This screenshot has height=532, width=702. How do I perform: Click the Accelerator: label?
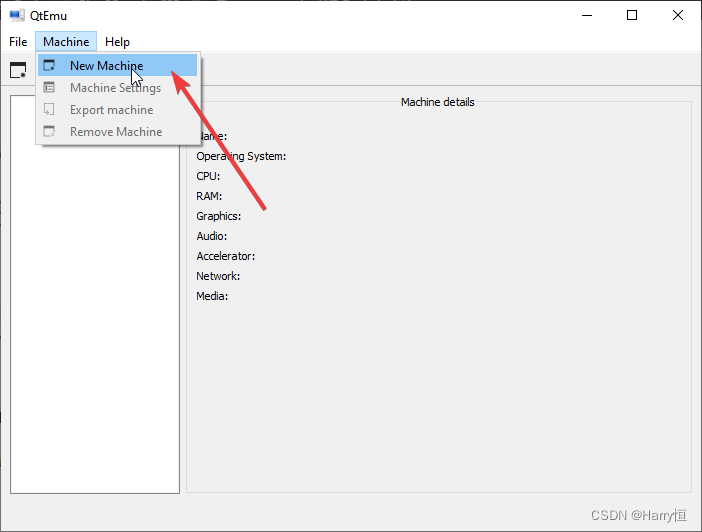(226, 256)
